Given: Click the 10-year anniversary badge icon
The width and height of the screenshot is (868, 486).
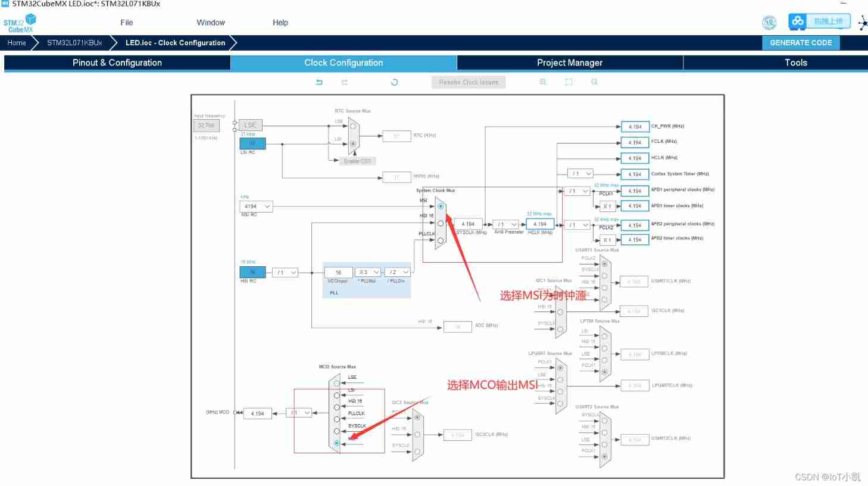Looking at the screenshot, I should pyautogui.click(x=769, y=23).
